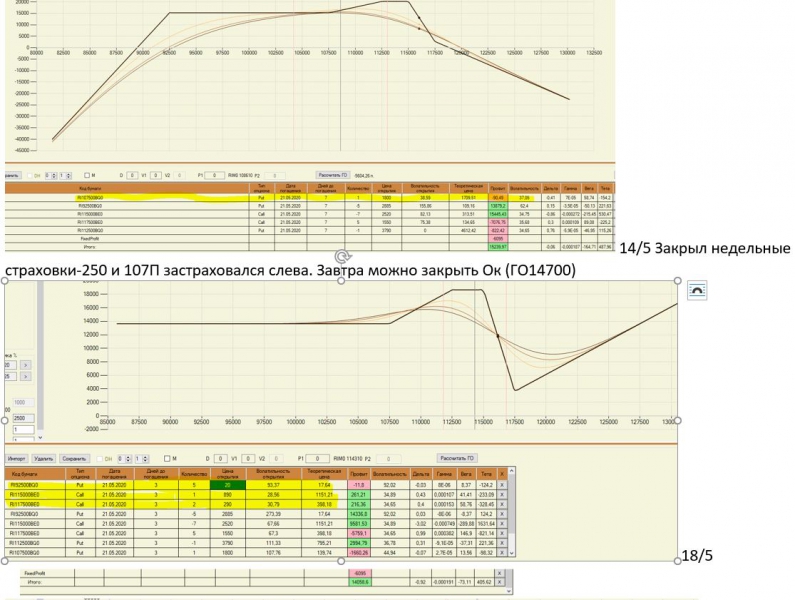Delete the RI112500BQ0 Put position row
Viewport: 795px width, 600px height.
click(502, 543)
